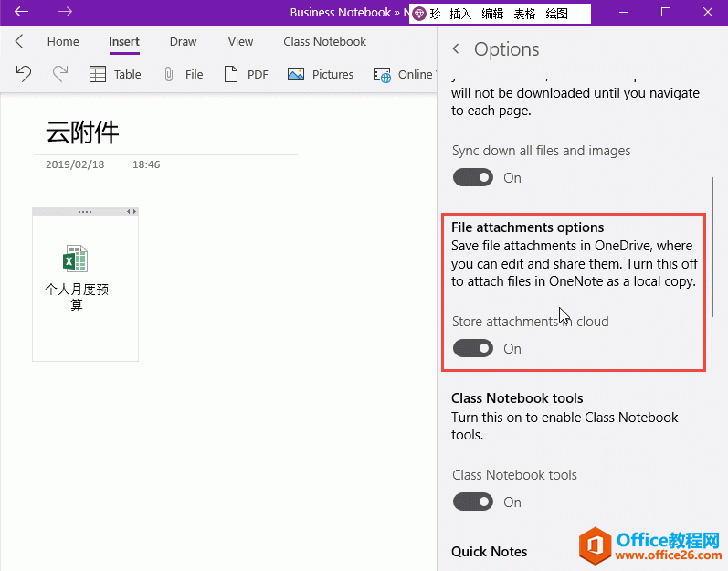Viewport: 728px width, 571px height.
Task: Click the page title 云附件
Action: click(x=82, y=132)
